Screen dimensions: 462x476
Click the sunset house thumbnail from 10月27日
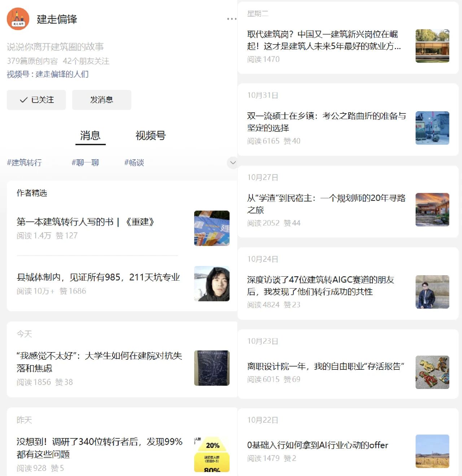432,210
